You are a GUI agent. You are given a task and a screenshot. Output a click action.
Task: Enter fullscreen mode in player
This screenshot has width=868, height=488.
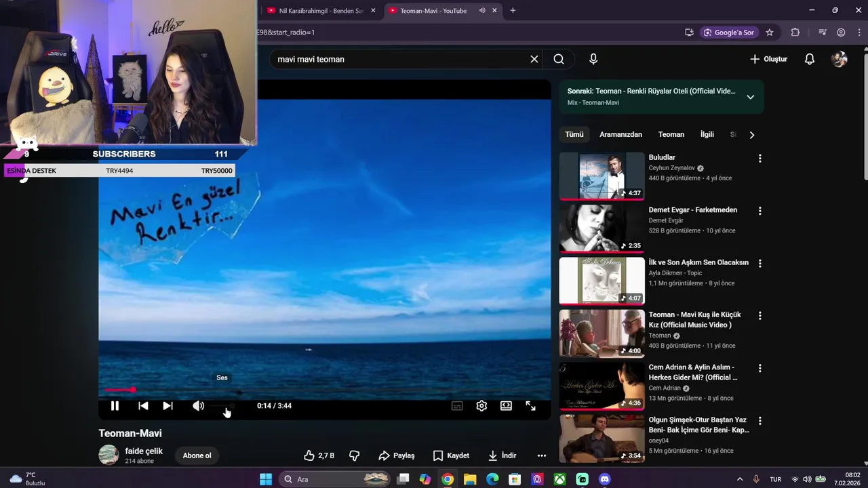coord(531,406)
